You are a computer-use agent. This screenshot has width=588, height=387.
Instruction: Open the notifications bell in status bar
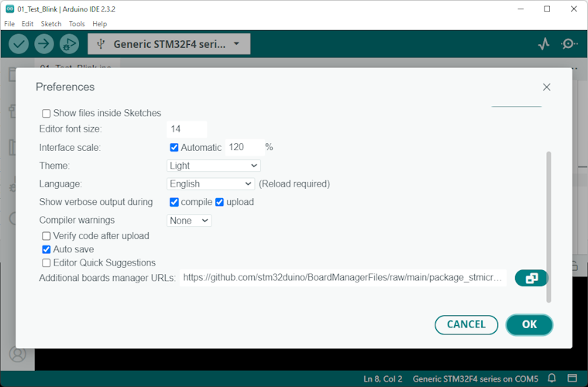(x=552, y=378)
